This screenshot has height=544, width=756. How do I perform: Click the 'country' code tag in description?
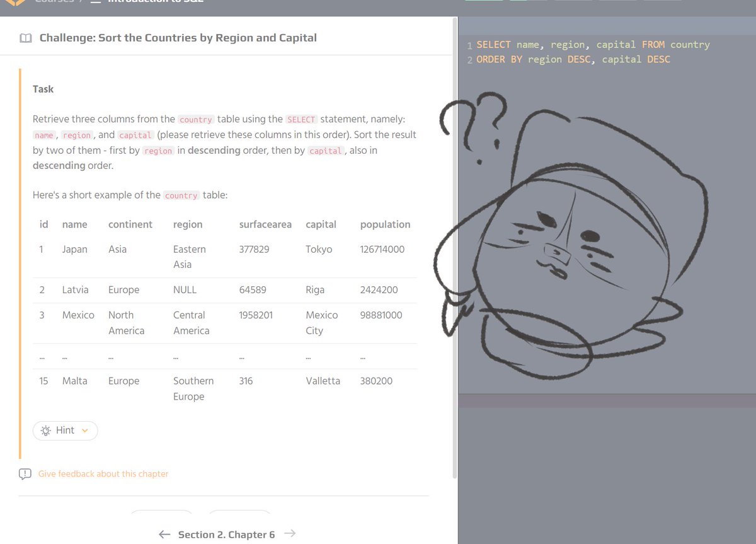click(x=196, y=119)
